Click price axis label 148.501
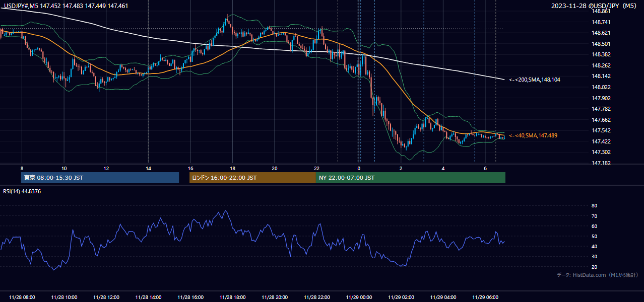Image resolution: width=644 pixels, height=302 pixels. [602, 44]
